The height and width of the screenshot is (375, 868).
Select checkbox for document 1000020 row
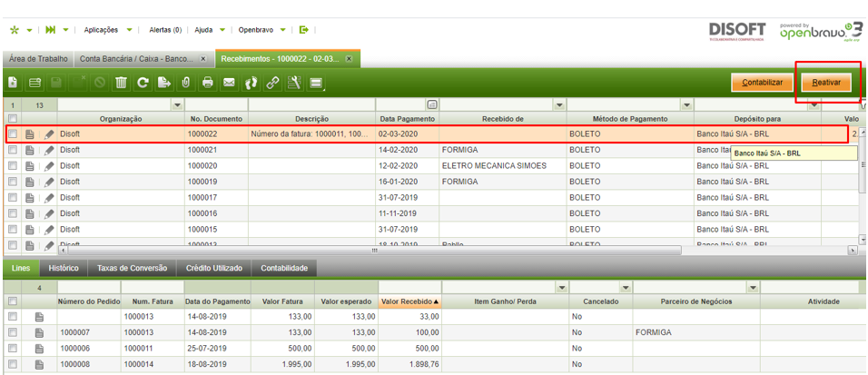13,165
